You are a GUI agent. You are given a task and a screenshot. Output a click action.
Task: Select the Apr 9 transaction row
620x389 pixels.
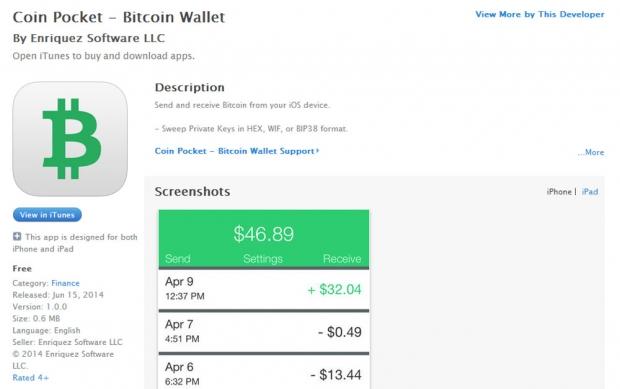(264, 289)
